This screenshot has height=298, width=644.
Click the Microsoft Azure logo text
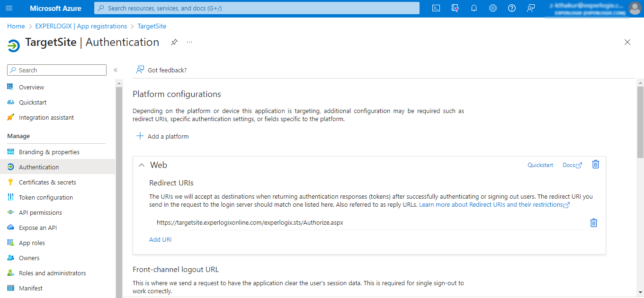pyautogui.click(x=55, y=9)
